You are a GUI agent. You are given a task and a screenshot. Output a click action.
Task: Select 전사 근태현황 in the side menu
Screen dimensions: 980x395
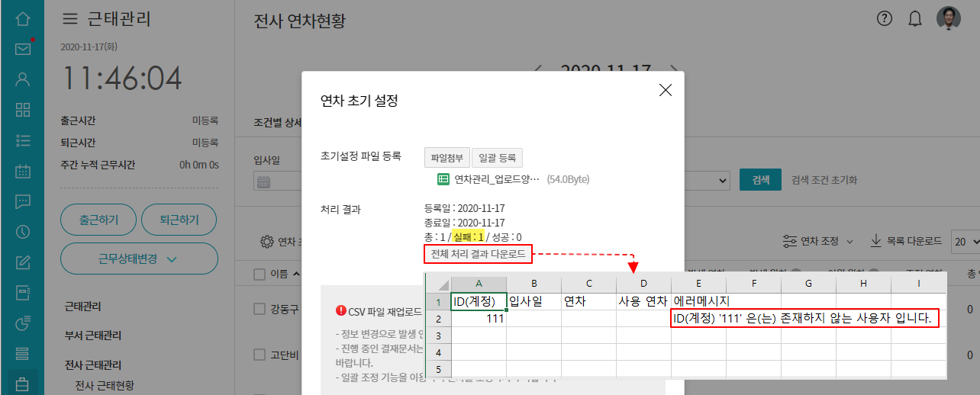(105, 385)
